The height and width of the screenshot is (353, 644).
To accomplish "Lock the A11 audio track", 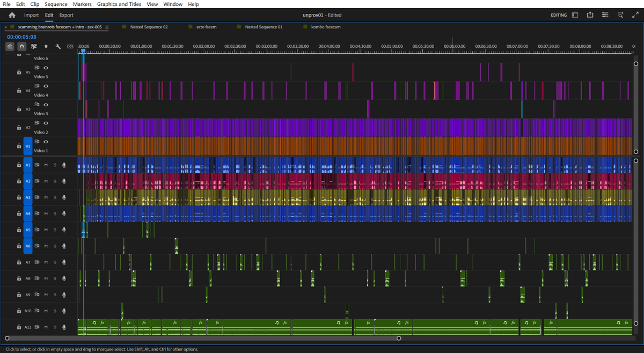I will click(x=19, y=327).
